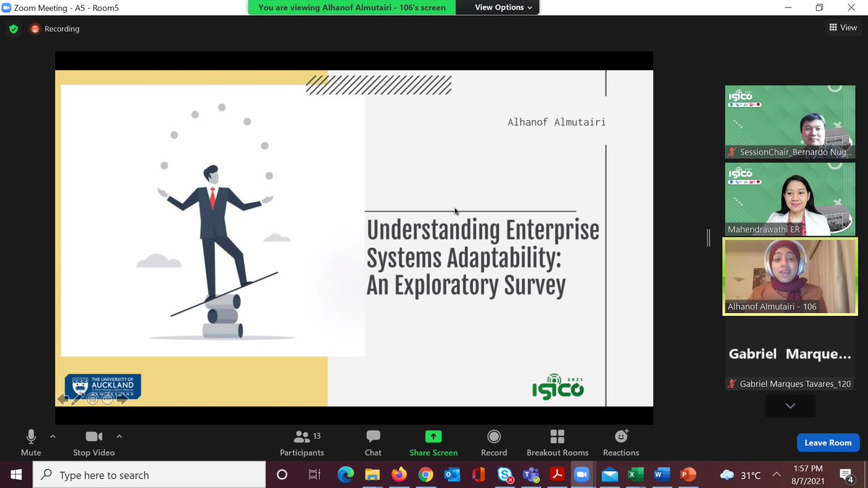Open Outlook from taskbar
868x488 pixels.
click(452, 475)
